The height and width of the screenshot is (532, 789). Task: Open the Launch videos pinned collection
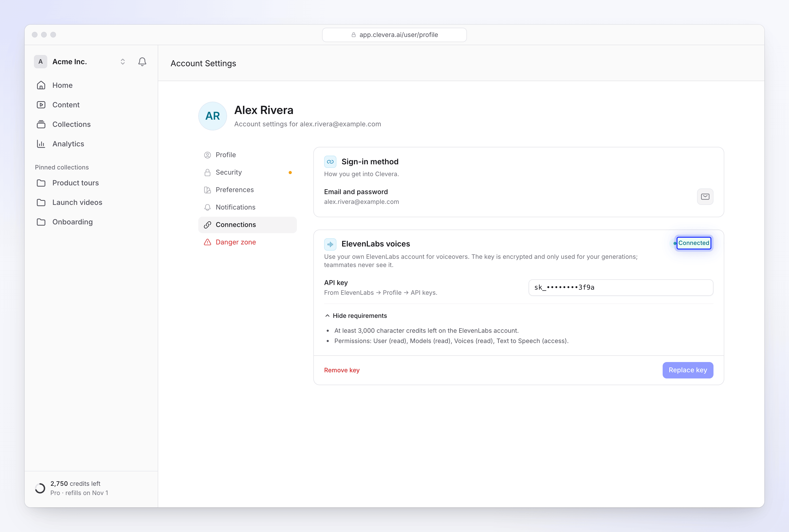point(91,202)
